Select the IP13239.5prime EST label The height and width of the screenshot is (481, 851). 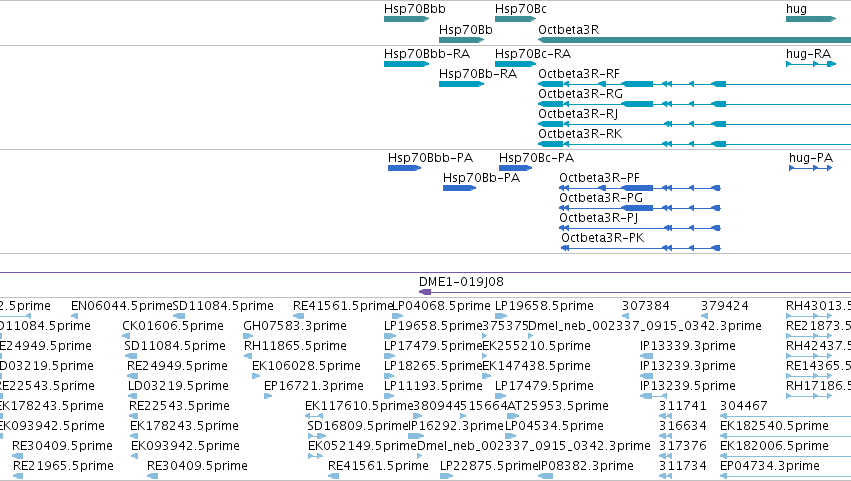(688, 387)
